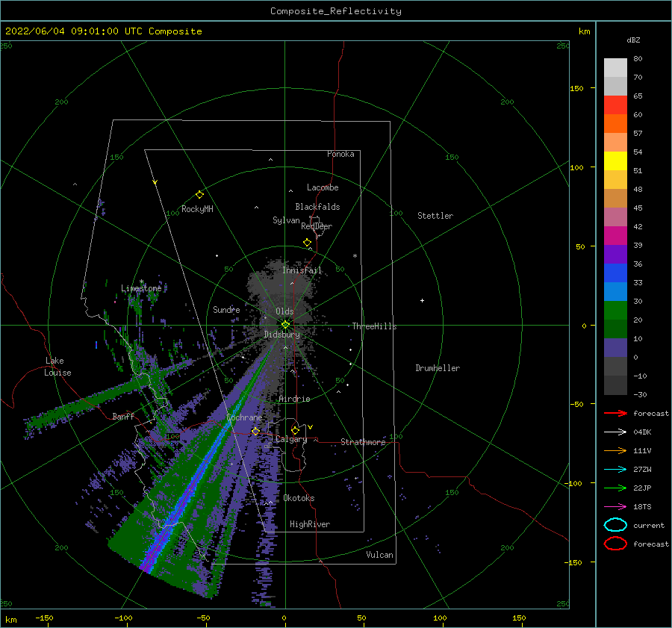Click the Airdrie label

click(x=294, y=399)
